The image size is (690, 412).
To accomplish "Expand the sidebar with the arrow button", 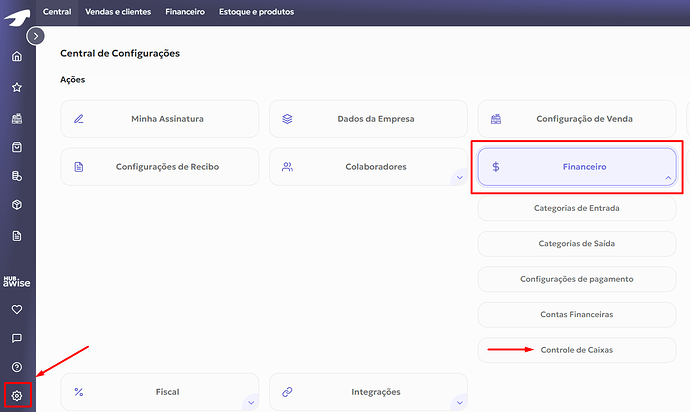I will click(36, 36).
